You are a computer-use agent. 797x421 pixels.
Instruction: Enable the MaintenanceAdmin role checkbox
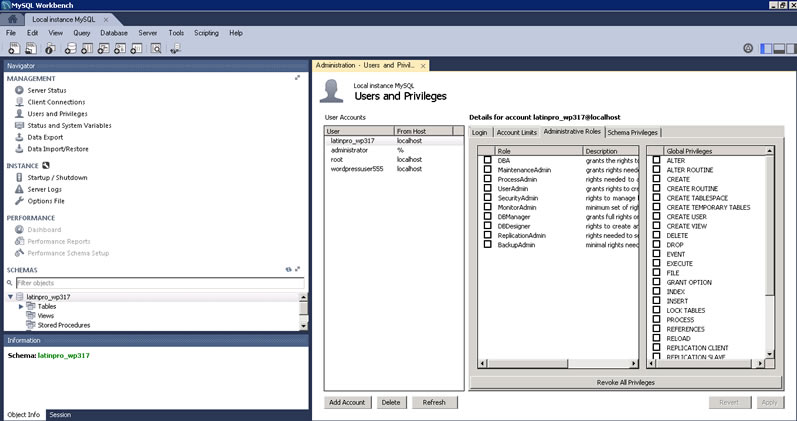coord(487,169)
